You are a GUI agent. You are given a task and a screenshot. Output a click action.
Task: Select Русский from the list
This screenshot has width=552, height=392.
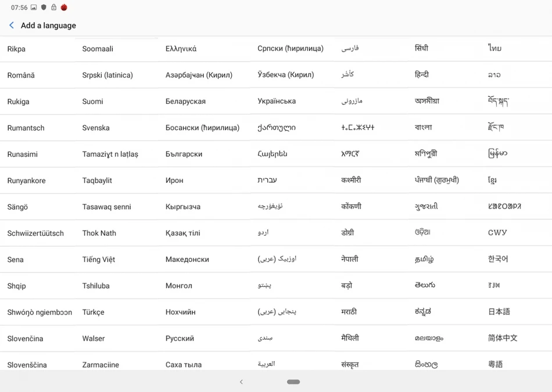(x=180, y=339)
